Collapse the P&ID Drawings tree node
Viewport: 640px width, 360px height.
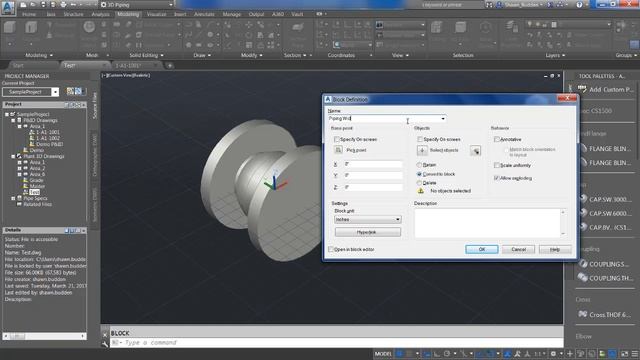(x=13, y=120)
